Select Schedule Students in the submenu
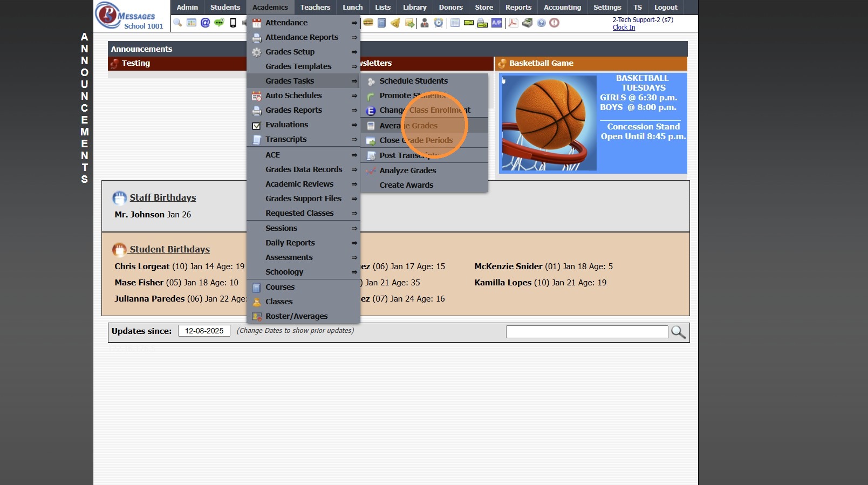 pos(413,81)
